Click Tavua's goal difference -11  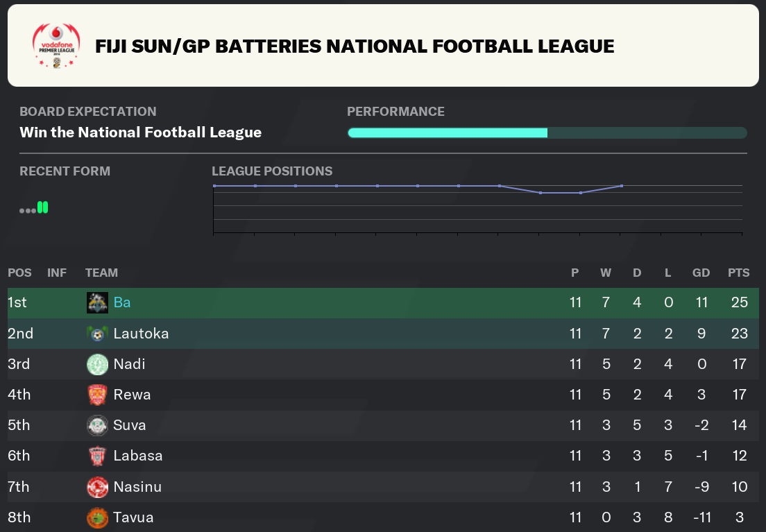click(x=701, y=517)
